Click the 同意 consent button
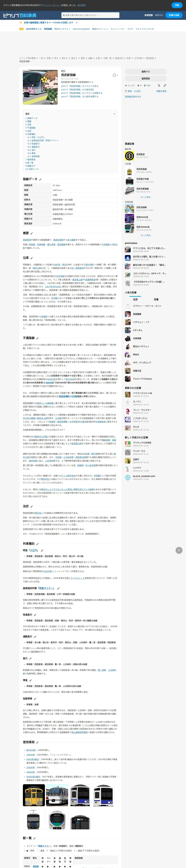 [x=177, y=5]
